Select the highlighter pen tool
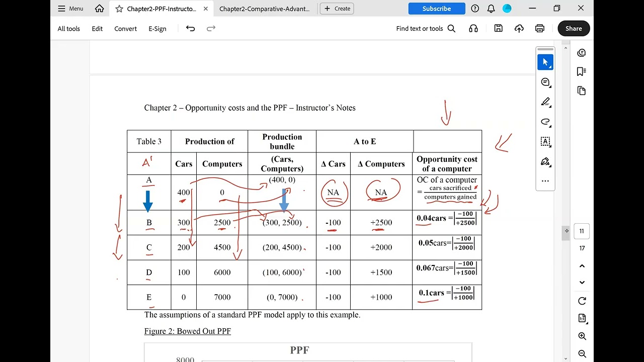The image size is (644, 362). tap(545, 102)
